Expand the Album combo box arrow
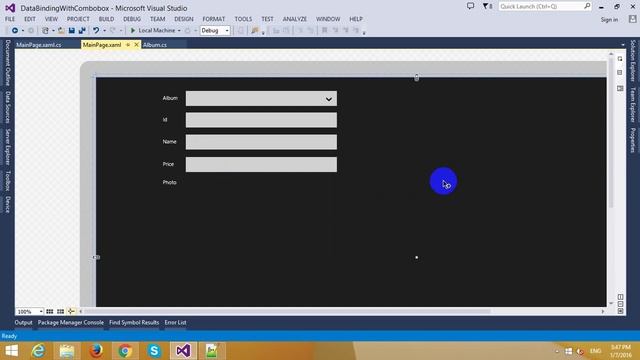Screen dimensions: 640x360 click(x=329, y=99)
